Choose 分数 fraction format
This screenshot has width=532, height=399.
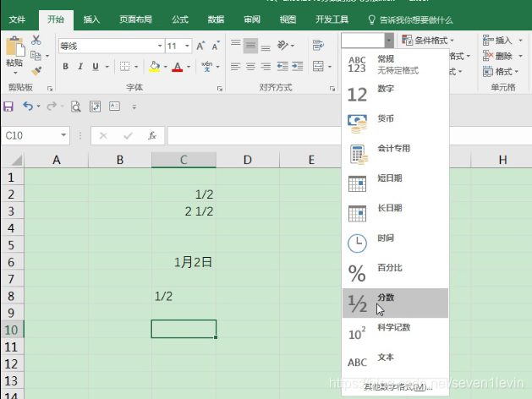[395, 303]
